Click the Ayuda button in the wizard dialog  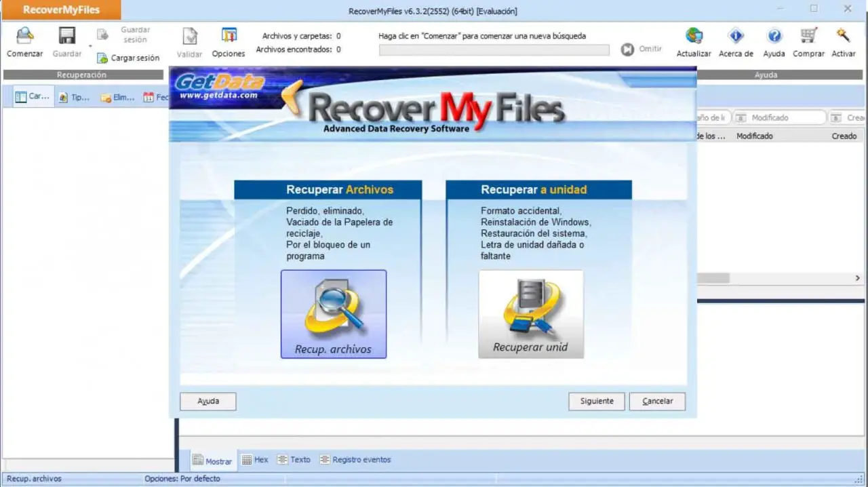tap(208, 402)
